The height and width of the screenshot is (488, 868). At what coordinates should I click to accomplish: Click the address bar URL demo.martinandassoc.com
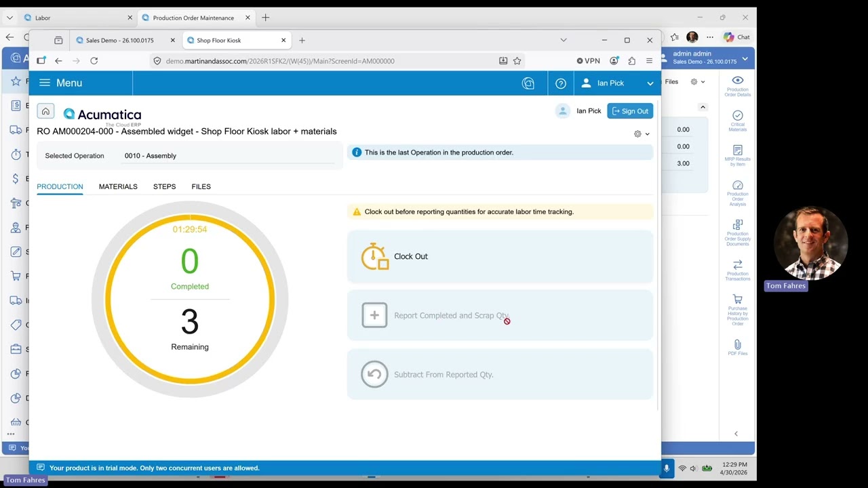tap(280, 61)
